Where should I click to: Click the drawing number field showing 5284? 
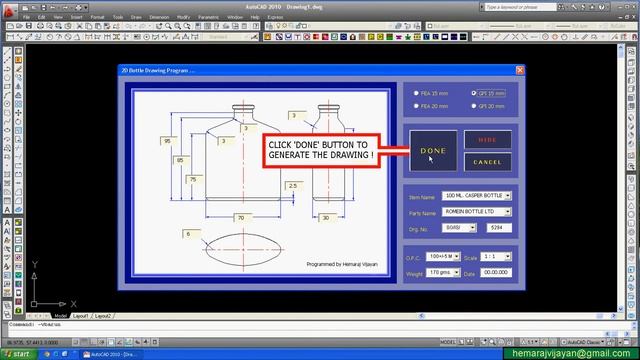499,228
